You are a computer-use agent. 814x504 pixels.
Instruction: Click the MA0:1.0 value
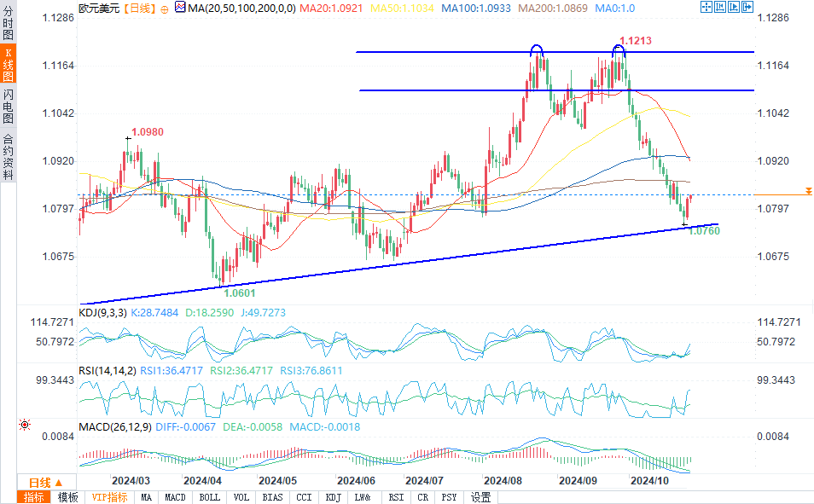(614, 9)
